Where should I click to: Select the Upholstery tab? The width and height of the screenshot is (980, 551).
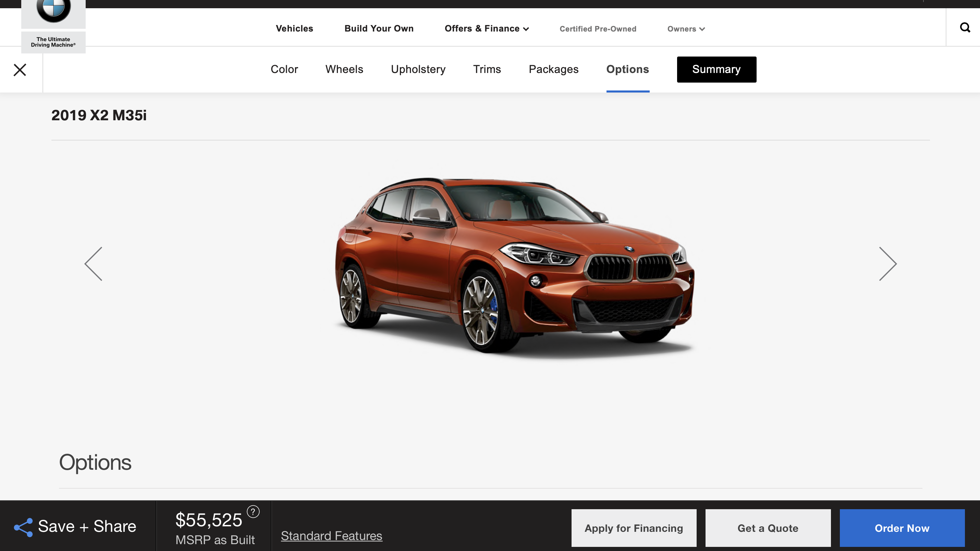[x=418, y=69]
